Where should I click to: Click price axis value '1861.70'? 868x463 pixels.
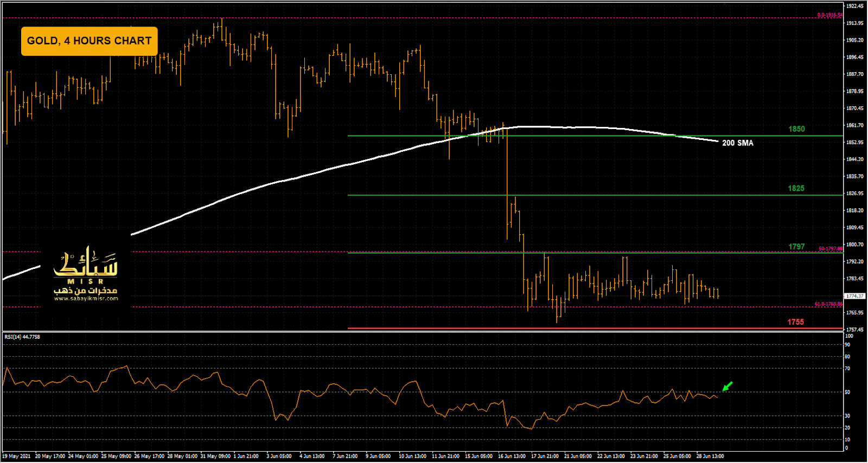(855, 125)
